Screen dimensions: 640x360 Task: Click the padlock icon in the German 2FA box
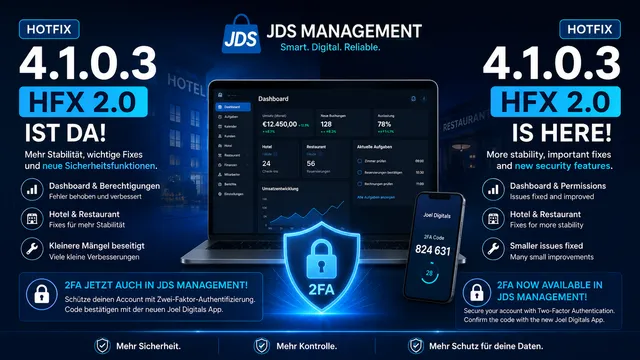point(42,294)
